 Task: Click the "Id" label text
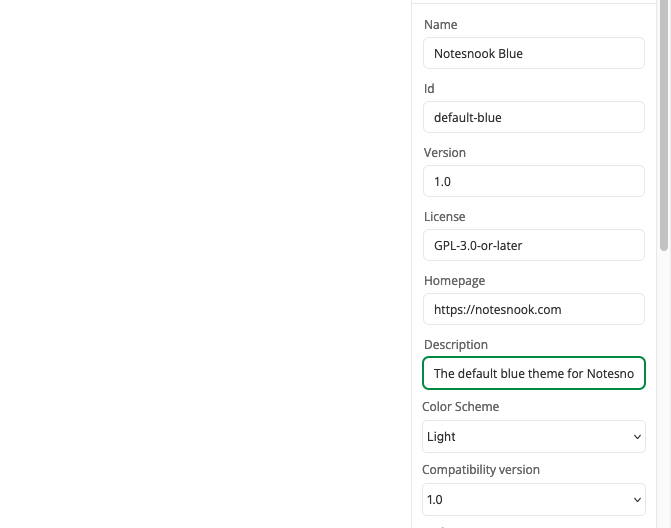[429, 89]
